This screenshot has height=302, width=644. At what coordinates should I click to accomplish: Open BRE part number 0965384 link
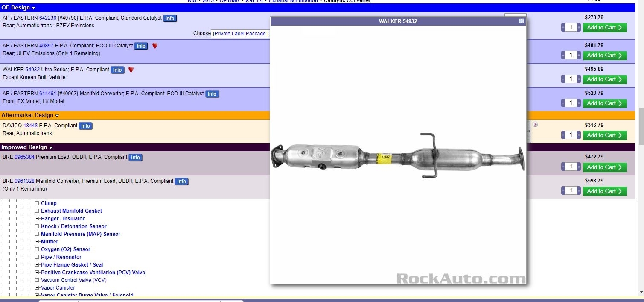(x=25, y=157)
